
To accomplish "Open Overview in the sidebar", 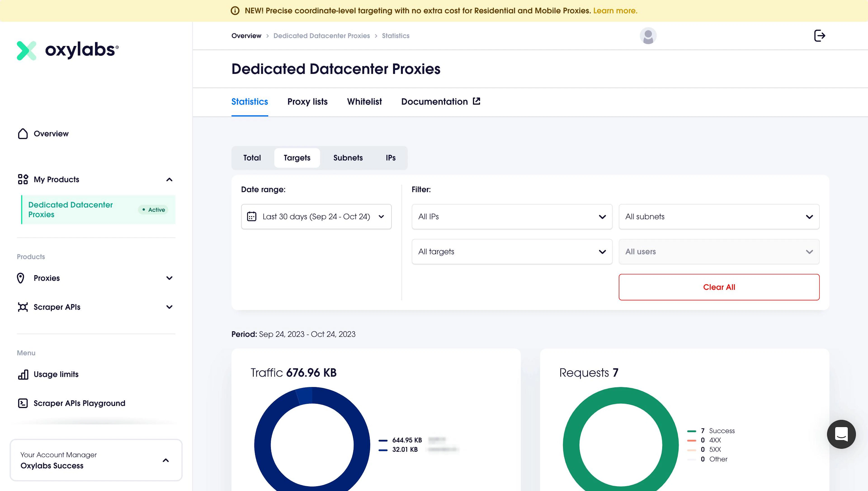I will tap(51, 133).
